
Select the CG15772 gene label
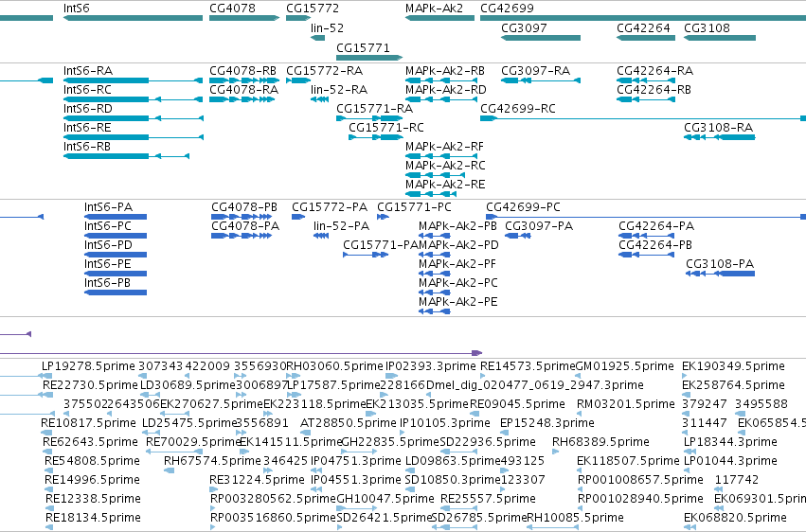pos(313,9)
